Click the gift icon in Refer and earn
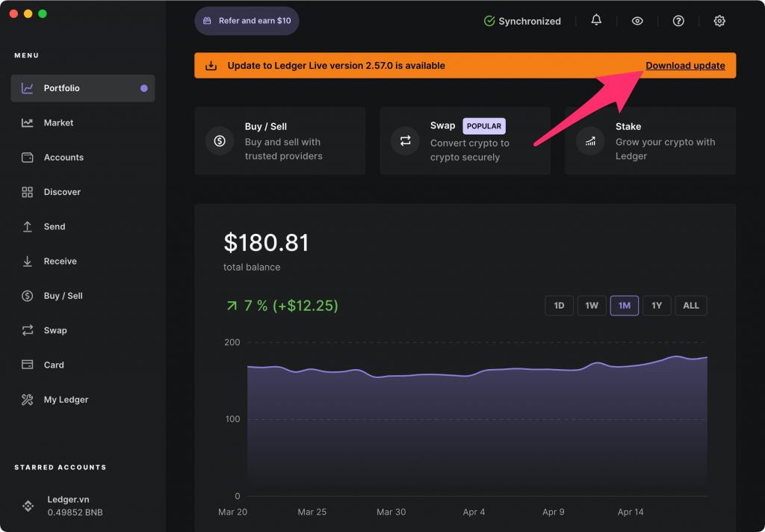Screen dimensions: 765x532 [208, 20]
